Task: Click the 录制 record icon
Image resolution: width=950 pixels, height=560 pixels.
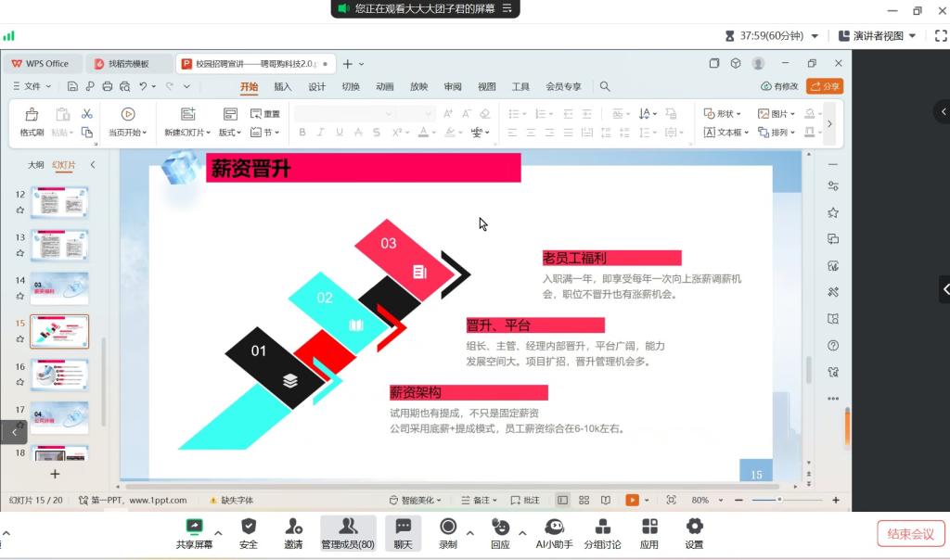Action: 448,528
